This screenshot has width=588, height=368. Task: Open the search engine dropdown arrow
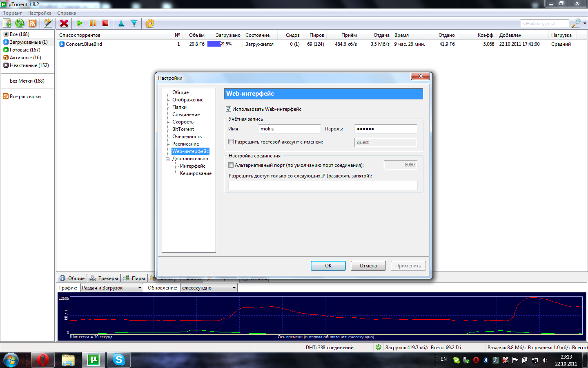(585, 23)
